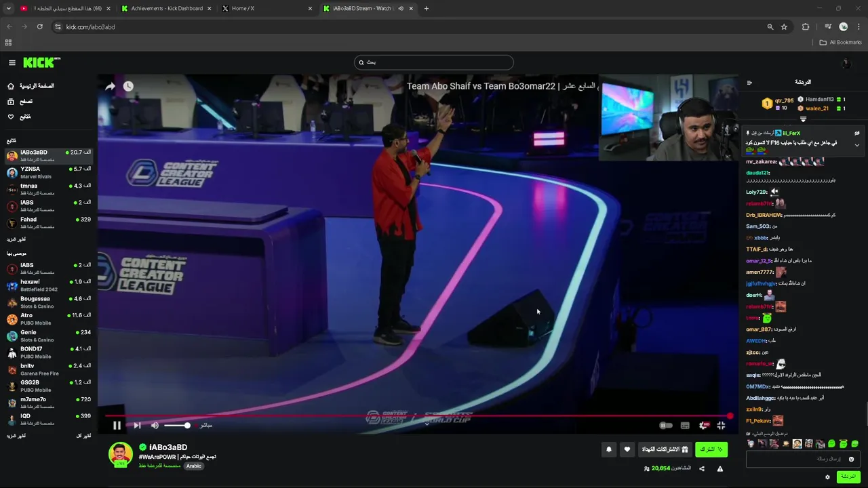The image size is (868, 488).
Task: Click the clock icon on the video overlay
Action: tap(128, 86)
